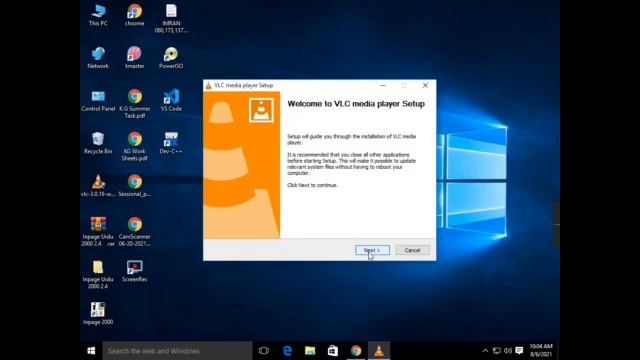Image resolution: width=640 pixels, height=360 pixels.
Task: Open the Store from taskbar
Action: [x=333, y=351]
